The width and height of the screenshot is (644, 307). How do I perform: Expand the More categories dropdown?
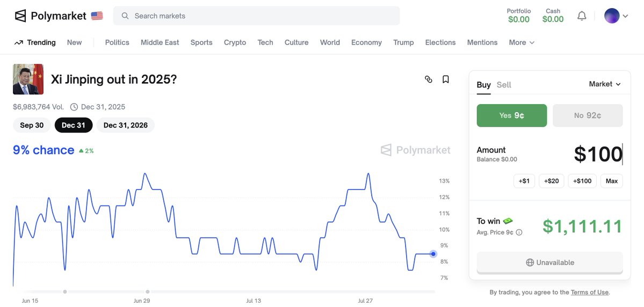[x=522, y=43]
